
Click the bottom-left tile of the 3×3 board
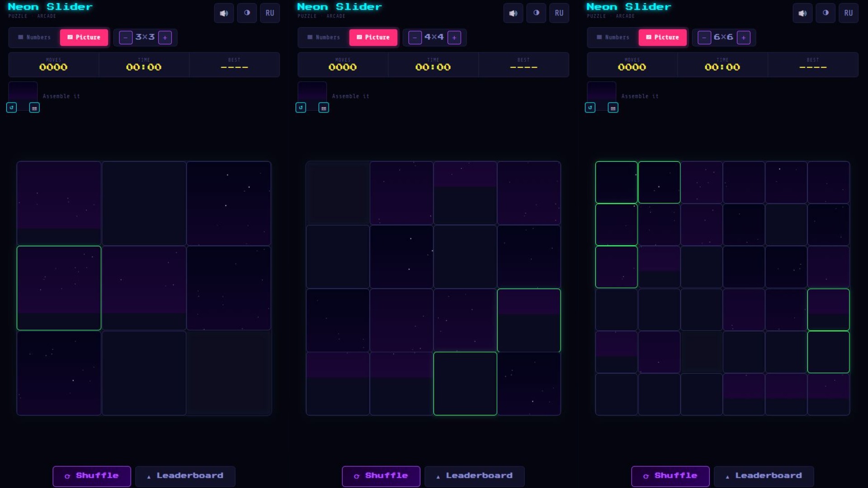pyautogui.click(x=59, y=373)
